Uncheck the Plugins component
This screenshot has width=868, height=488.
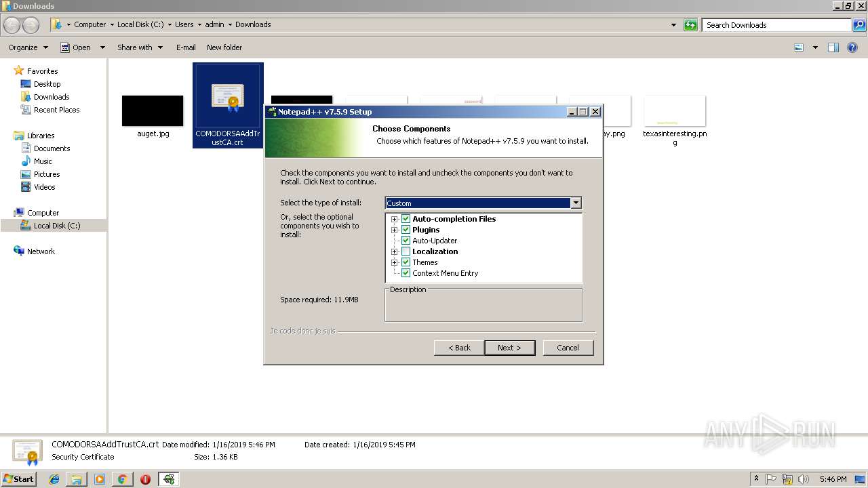tap(406, 230)
